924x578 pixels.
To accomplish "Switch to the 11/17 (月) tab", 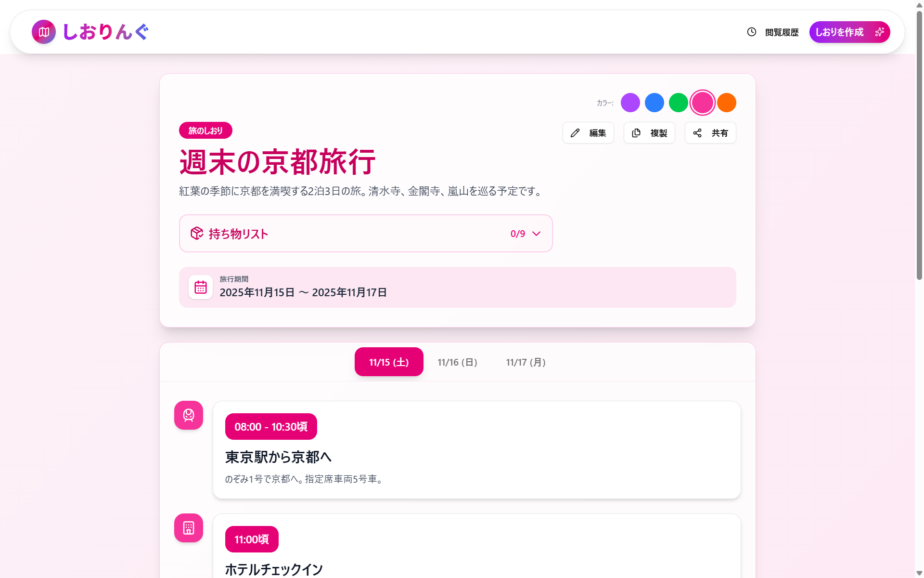I will point(526,362).
